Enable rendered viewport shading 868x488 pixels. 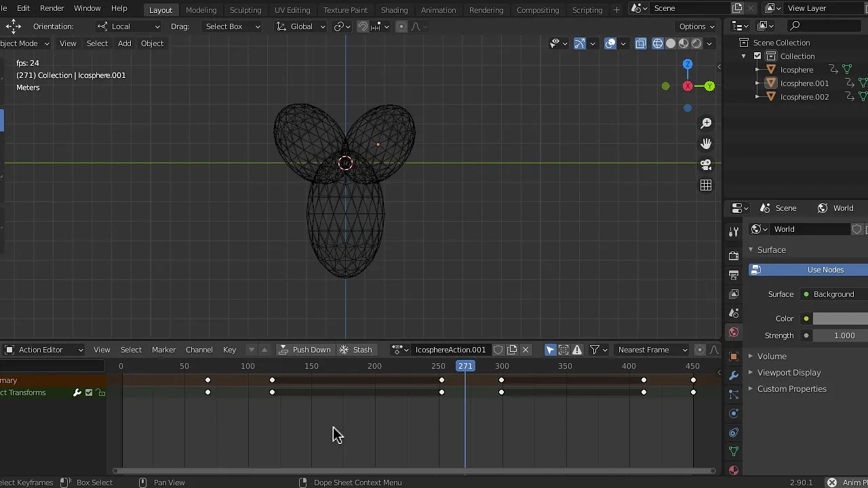point(696,43)
